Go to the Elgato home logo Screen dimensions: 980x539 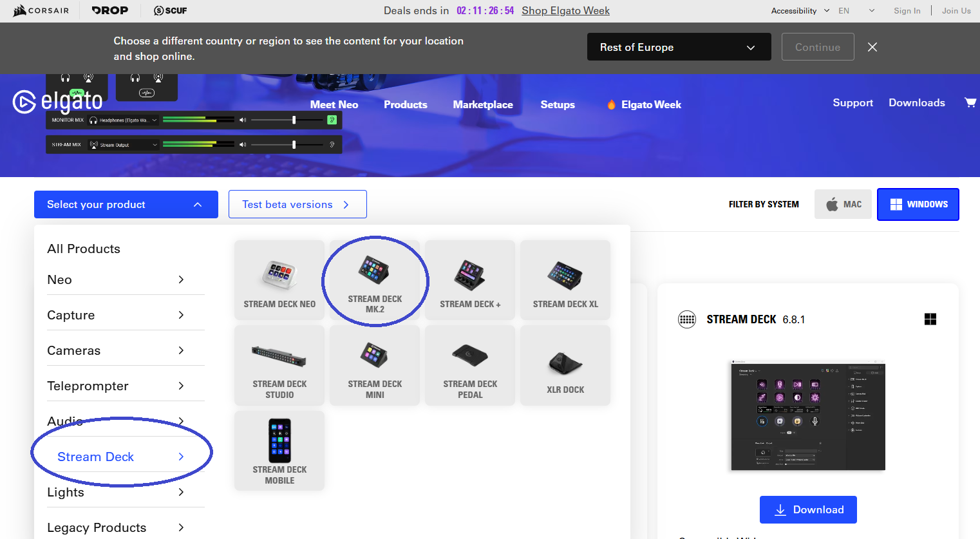57,102
